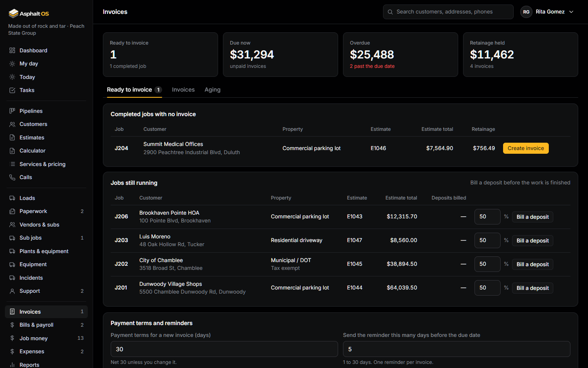
Task: Click the Dashboard grid icon in sidebar
Action: point(12,50)
